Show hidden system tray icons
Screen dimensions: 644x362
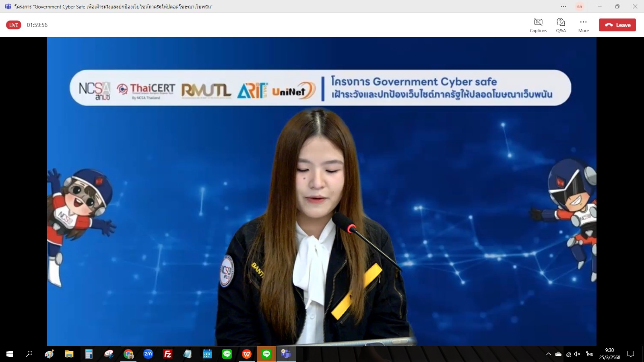(548, 354)
